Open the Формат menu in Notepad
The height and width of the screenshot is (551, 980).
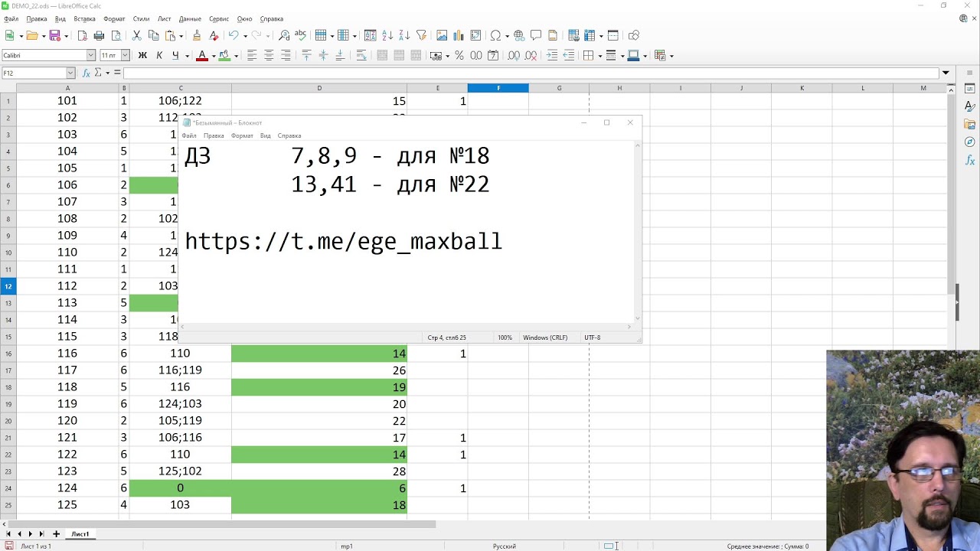click(242, 135)
